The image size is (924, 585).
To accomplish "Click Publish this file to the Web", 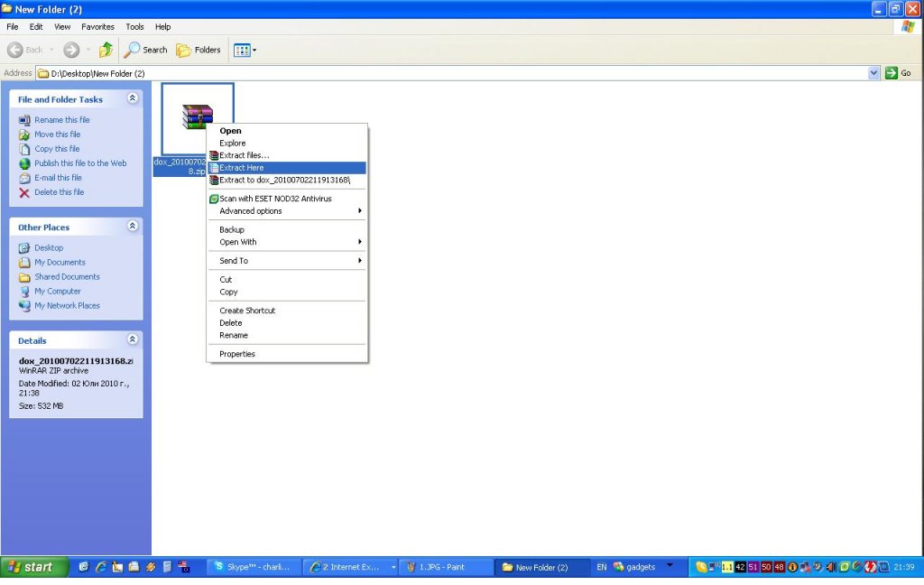I will pos(80,163).
